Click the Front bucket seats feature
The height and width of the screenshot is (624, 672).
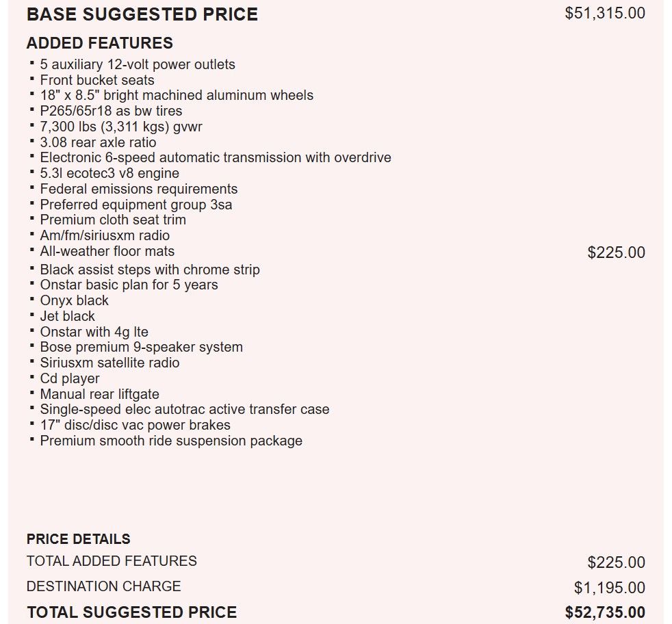coord(97,80)
